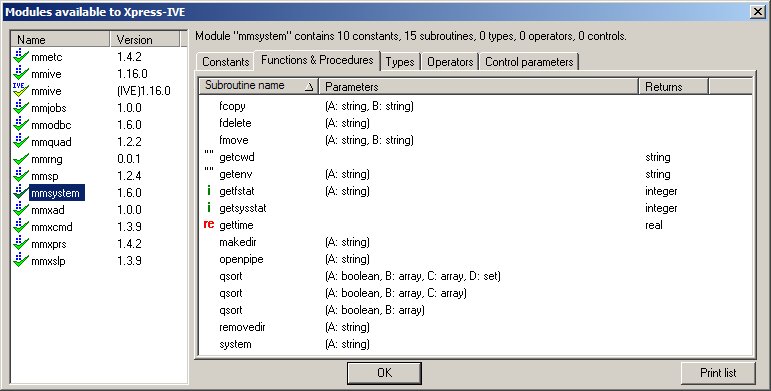
Task: Click the Returns column header
Action: (673, 87)
